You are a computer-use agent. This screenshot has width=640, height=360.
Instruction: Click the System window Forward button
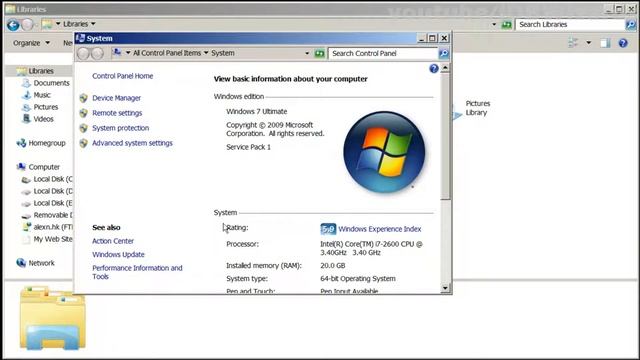(x=97, y=53)
